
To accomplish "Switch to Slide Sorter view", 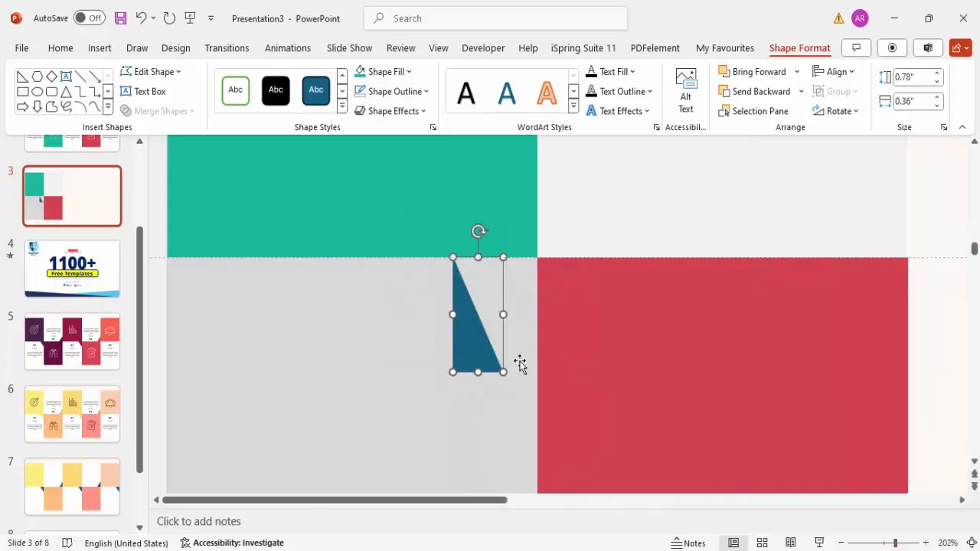I will [x=762, y=543].
